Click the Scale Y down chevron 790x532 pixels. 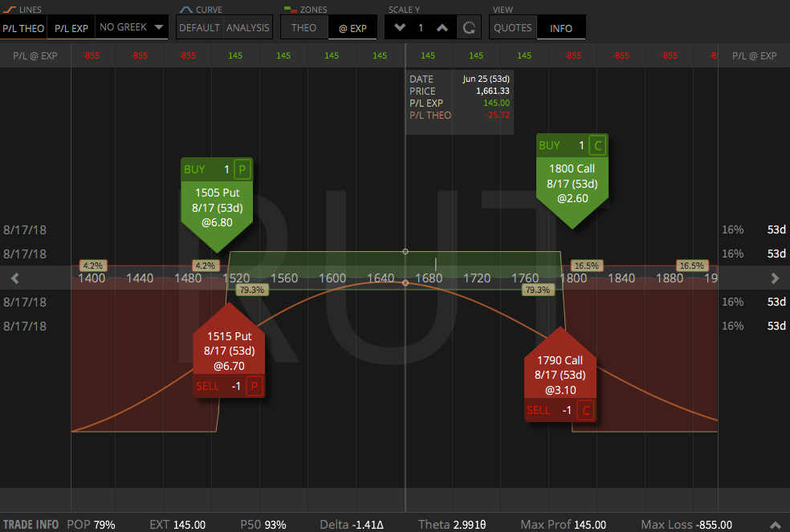(399, 26)
